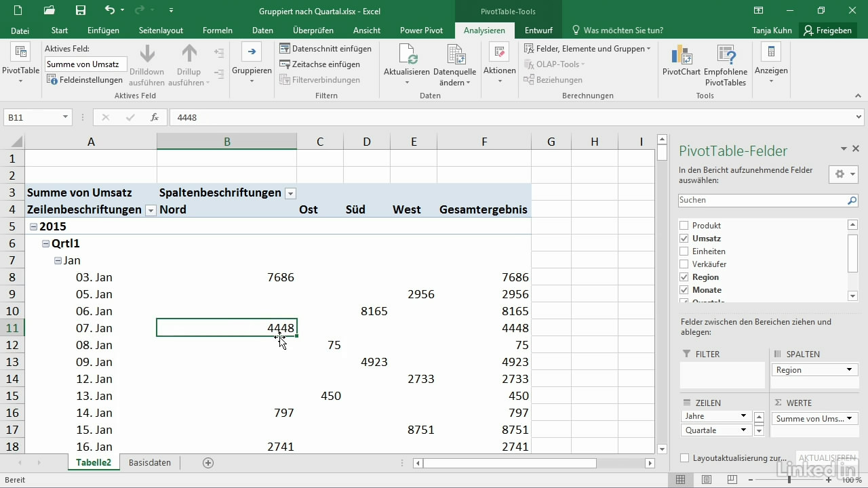The height and width of the screenshot is (488, 868).
Task: Check the Produkt field checkbox
Action: pos(684,226)
